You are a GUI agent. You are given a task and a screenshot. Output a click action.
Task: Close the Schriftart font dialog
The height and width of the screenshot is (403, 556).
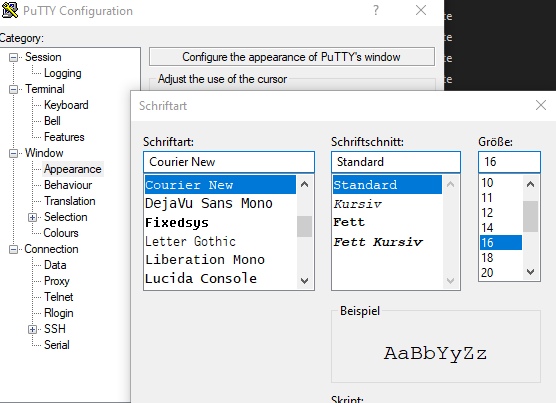click(x=541, y=105)
